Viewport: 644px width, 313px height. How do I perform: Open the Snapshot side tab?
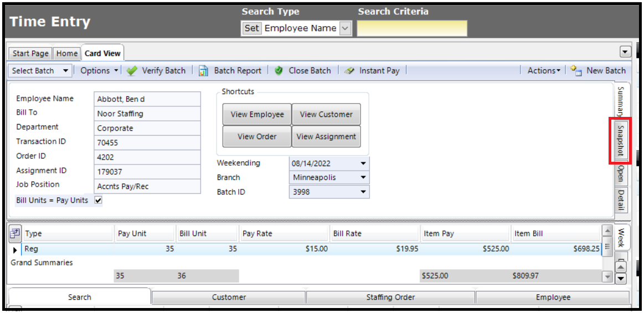621,140
